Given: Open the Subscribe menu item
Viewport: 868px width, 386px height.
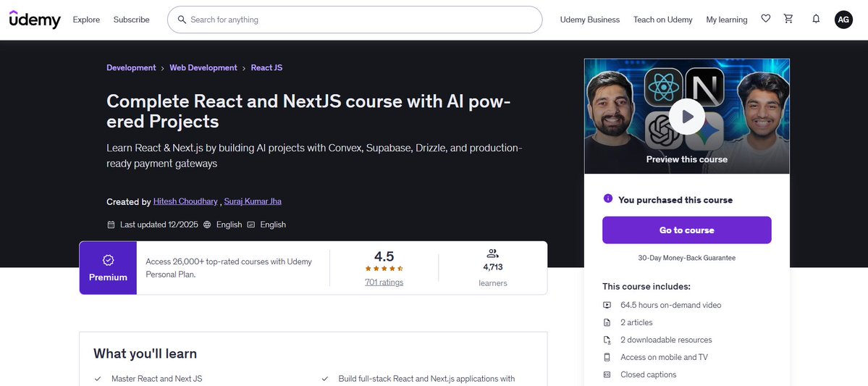Looking at the screenshot, I should (131, 20).
